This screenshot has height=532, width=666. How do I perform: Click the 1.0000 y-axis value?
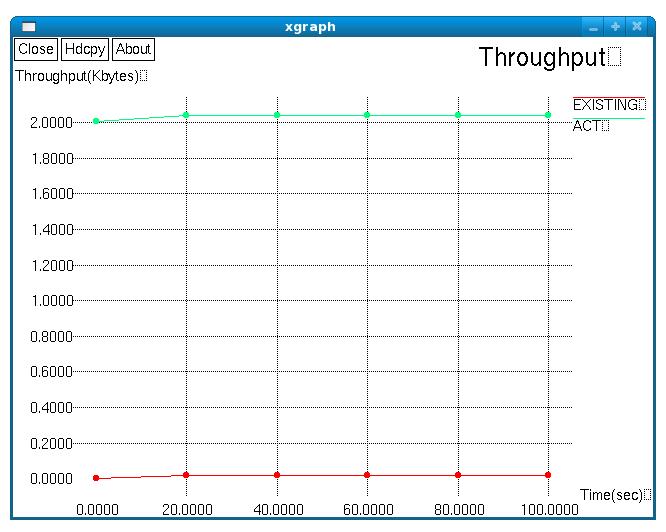pos(53,301)
